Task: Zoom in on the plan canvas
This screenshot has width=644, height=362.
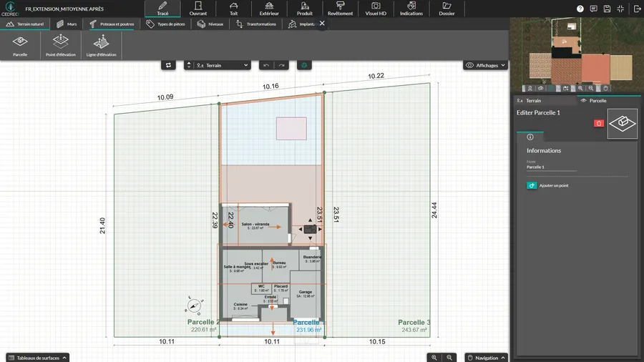Action: [434, 357]
